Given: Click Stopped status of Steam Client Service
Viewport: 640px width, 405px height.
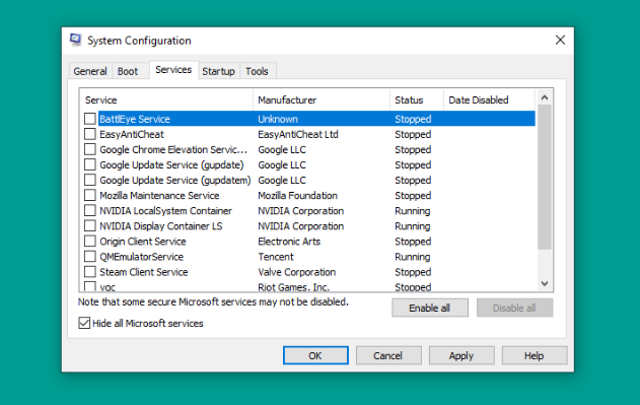Looking at the screenshot, I should pos(413,272).
